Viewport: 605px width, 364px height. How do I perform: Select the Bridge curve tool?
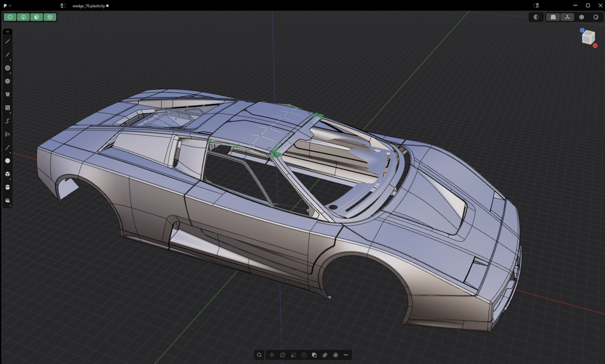coord(8,147)
